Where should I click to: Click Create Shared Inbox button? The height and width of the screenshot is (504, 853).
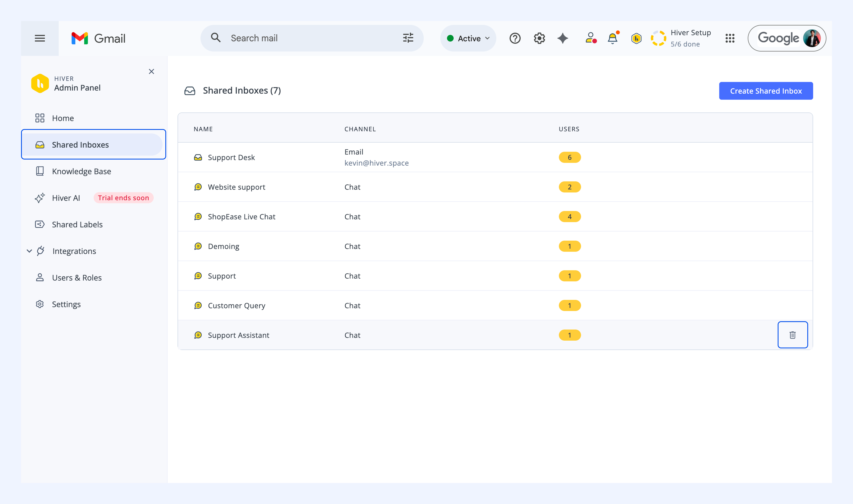tap(766, 91)
